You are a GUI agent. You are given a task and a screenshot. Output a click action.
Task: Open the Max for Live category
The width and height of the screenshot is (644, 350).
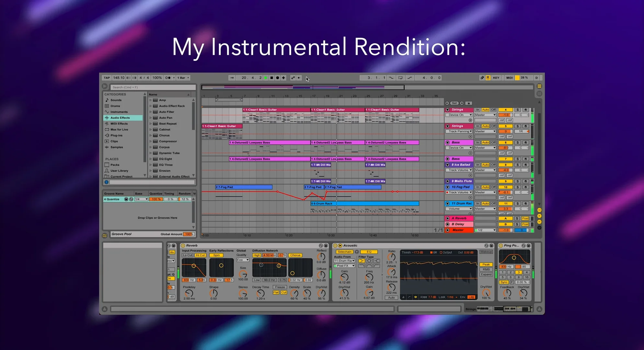pyautogui.click(x=119, y=130)
